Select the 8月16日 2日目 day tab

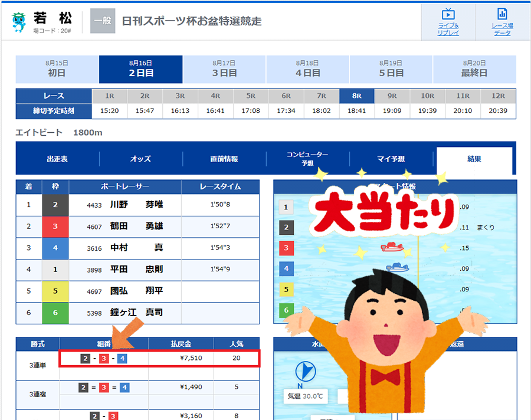(141, 69)
